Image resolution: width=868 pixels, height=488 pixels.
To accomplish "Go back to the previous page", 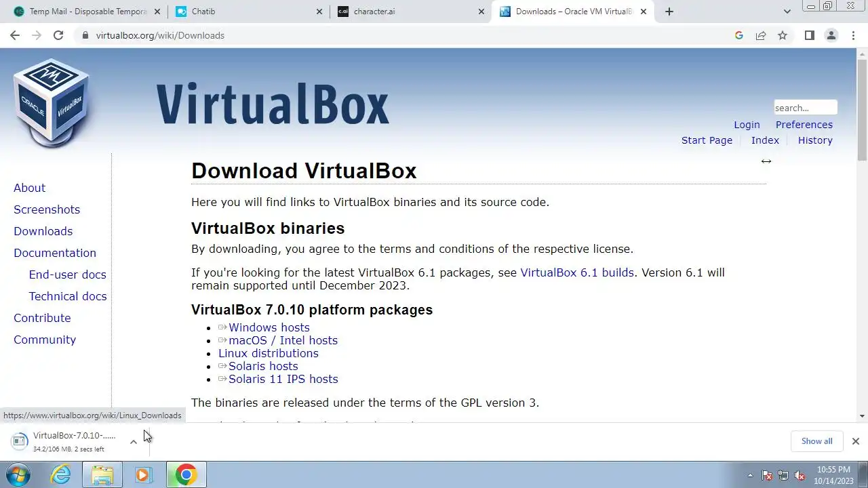I will point(15,35).
